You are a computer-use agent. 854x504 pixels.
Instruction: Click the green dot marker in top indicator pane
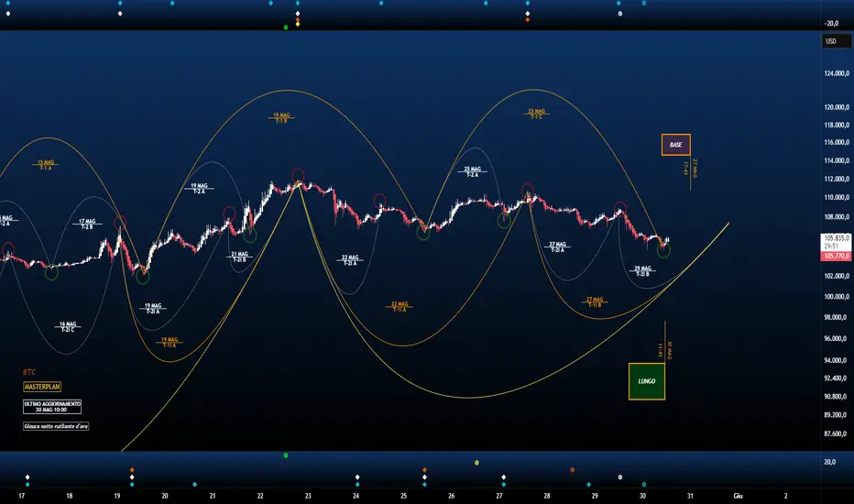click(x=286, y=27)
